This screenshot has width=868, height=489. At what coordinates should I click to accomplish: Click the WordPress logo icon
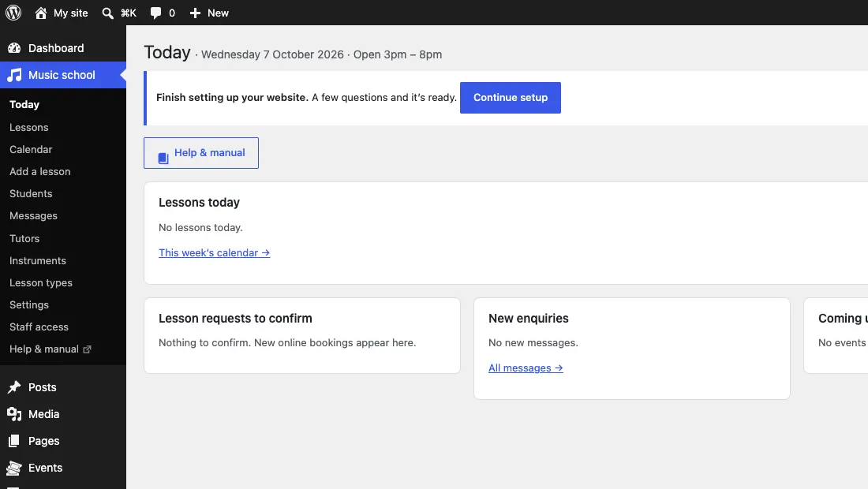(13, 13)
